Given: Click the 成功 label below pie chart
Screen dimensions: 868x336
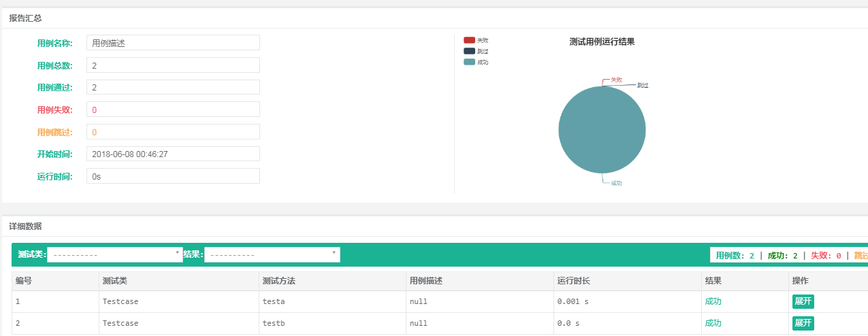Looking at the screenshot, I should click(x=616, y=183).
